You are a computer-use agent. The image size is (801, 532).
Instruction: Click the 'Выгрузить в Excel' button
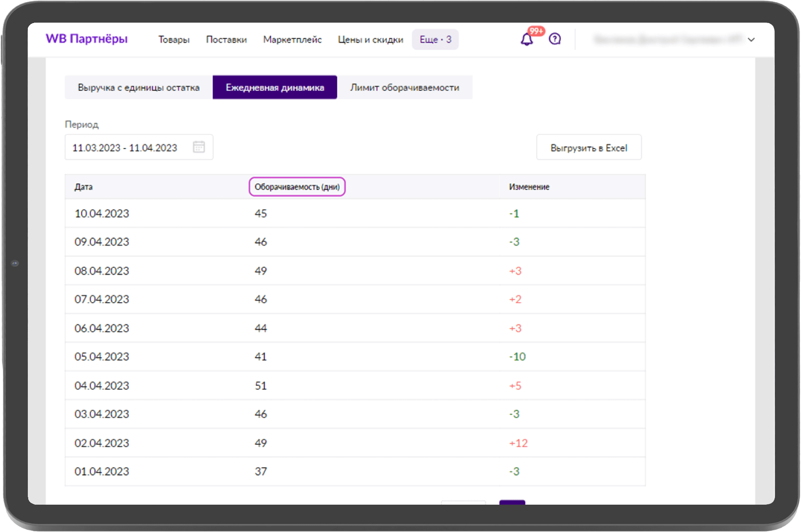589,147
